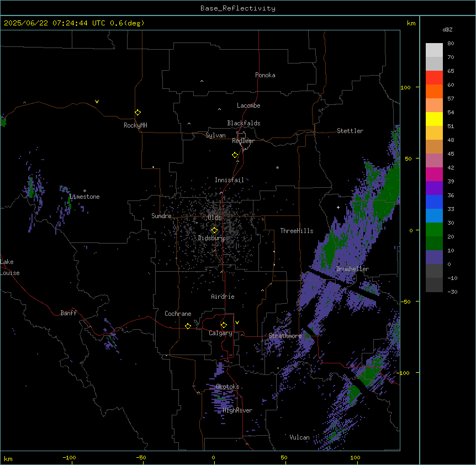
Task: Pick the red 60–65 dBZ legend swatch
Action: 434,78
